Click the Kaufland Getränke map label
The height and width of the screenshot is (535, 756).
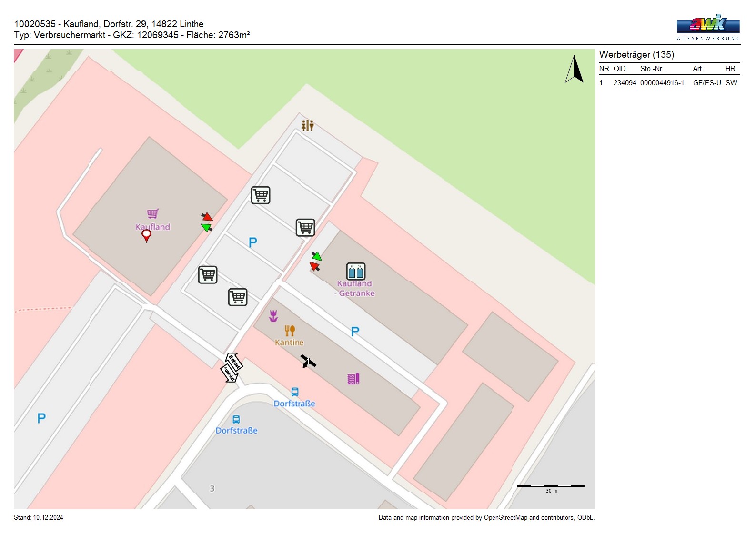coord(355,289)
